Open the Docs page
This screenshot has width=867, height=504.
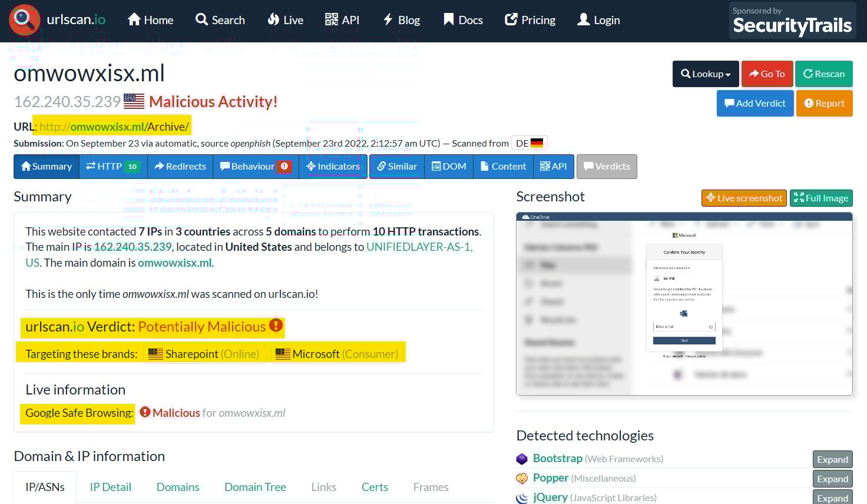463,20
